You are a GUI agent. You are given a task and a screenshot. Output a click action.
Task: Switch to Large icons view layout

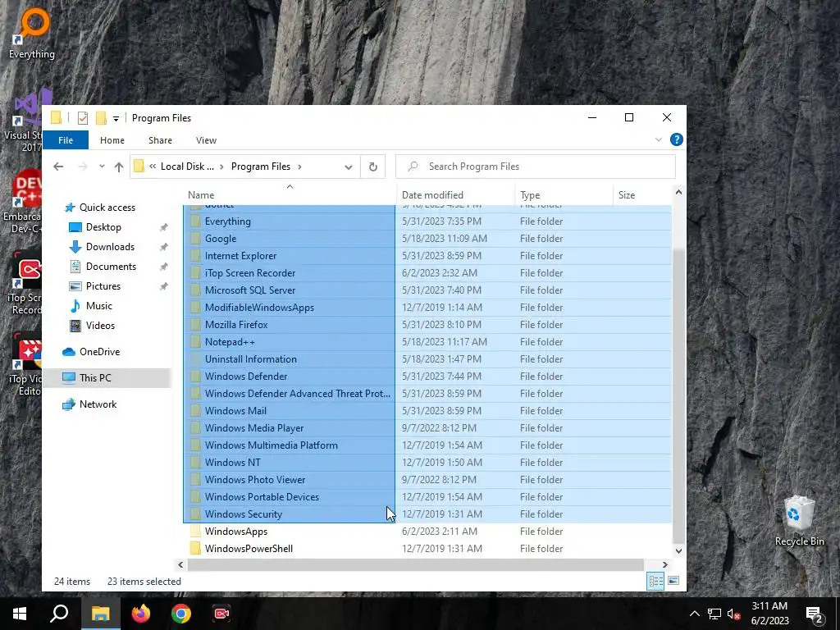pos(673,582)
